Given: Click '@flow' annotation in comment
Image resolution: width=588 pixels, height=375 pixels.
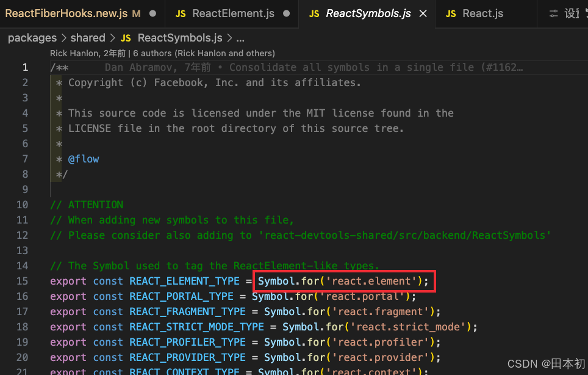Looking at the screenshot, I should (84, 159).
